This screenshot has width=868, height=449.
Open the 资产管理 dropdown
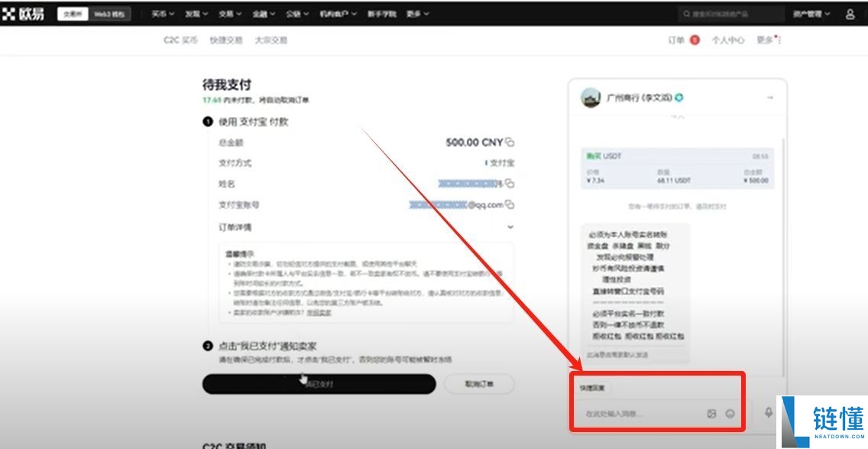pos(811,14)
